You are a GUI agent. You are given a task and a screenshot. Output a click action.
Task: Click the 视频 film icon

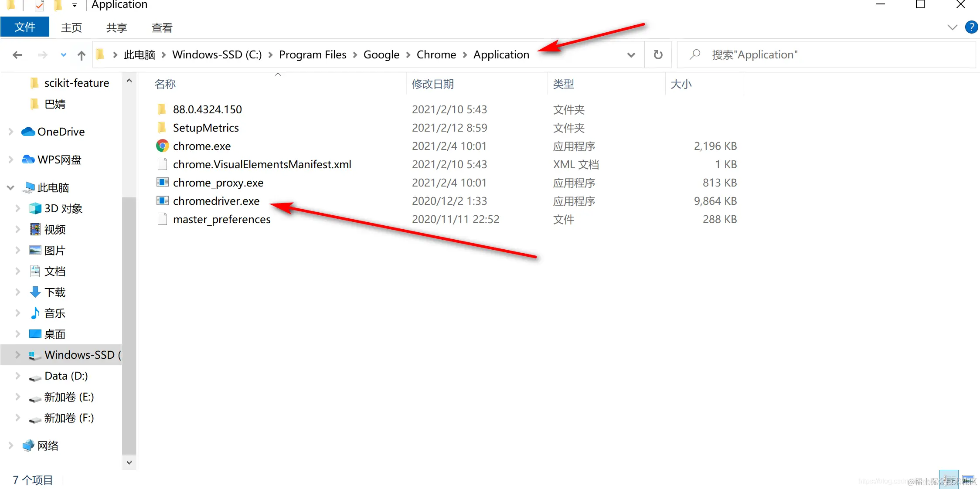point(35,229)
